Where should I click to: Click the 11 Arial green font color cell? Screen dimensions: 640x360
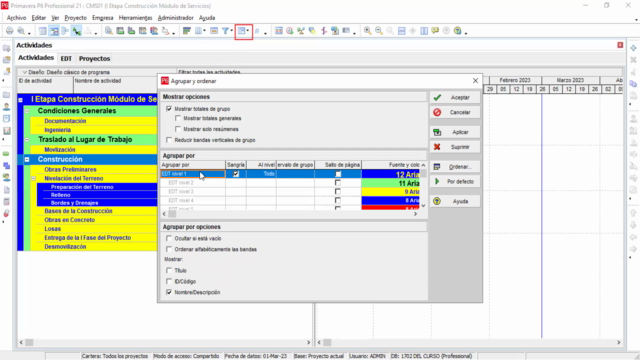pyautogui.click(x=391, y=183)
